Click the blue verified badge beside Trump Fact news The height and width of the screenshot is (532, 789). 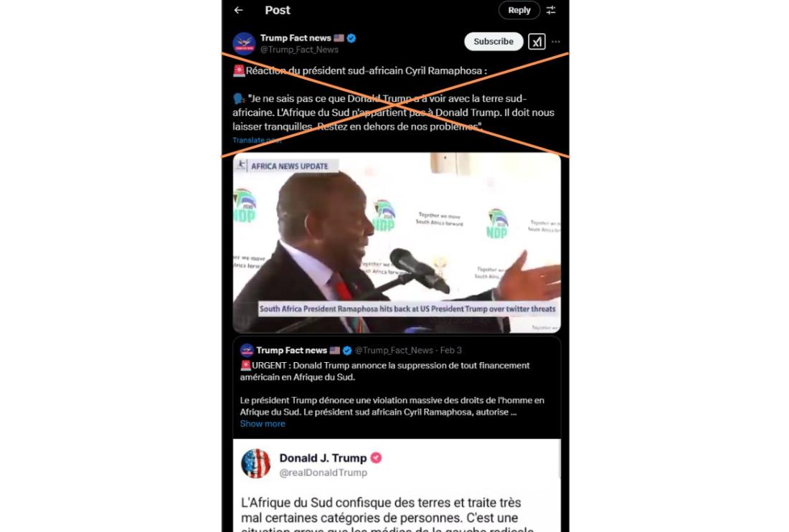pyautogui.click(x=351, y=38)
